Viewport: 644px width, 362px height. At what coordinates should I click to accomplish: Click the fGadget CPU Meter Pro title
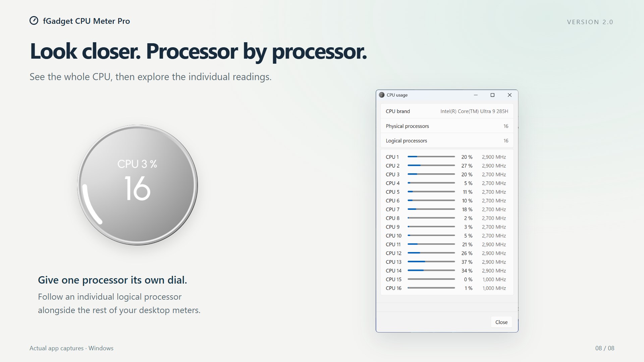[86, 21]
